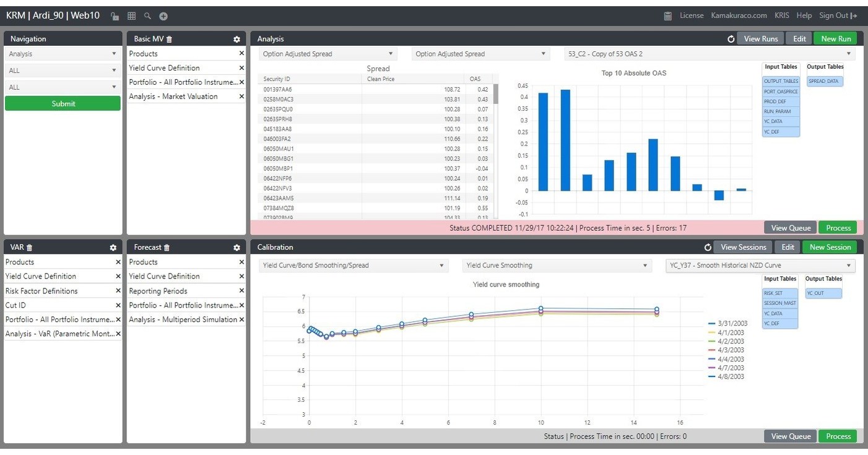Open the Forecast panel settings gear
Screen dimensions: 868x455
tap(236, 247)
